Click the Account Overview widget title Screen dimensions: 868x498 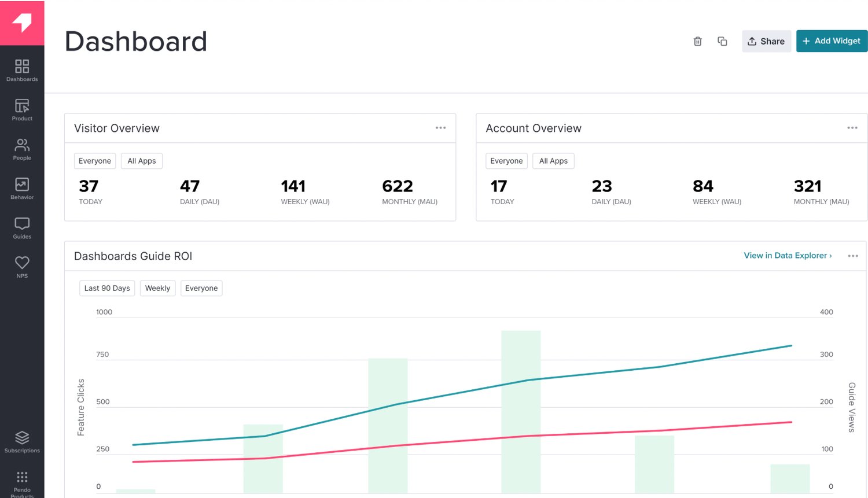pyautogui.click(x=534, y=128)
